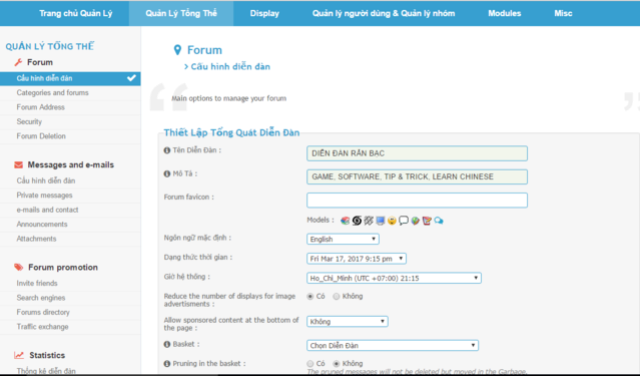640x376 pixels.
Task: Select the red notepad favicon model
Action: (x=427, y=220)
